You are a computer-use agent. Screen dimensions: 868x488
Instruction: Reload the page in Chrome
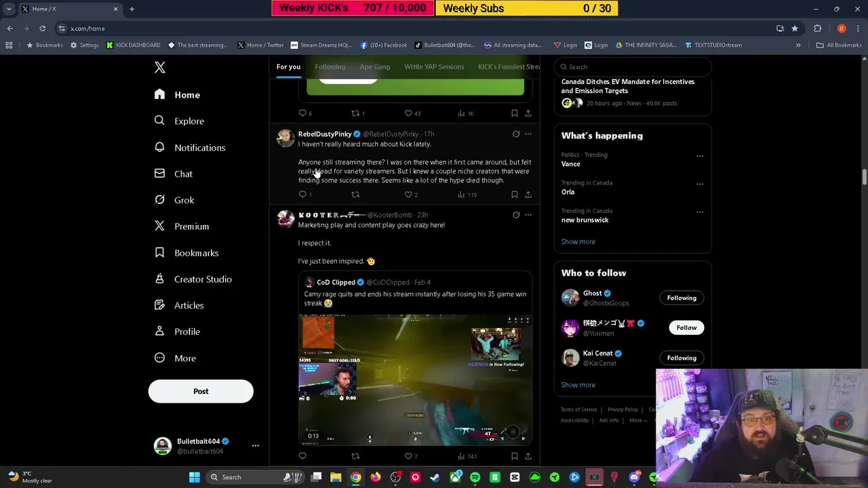click(42, 28)
